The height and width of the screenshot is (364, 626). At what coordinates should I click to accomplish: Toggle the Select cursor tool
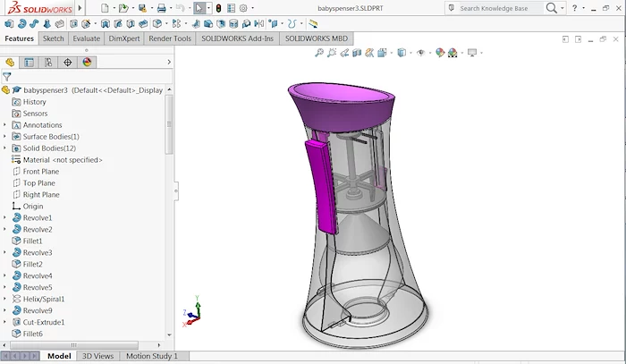coord(199,8)
